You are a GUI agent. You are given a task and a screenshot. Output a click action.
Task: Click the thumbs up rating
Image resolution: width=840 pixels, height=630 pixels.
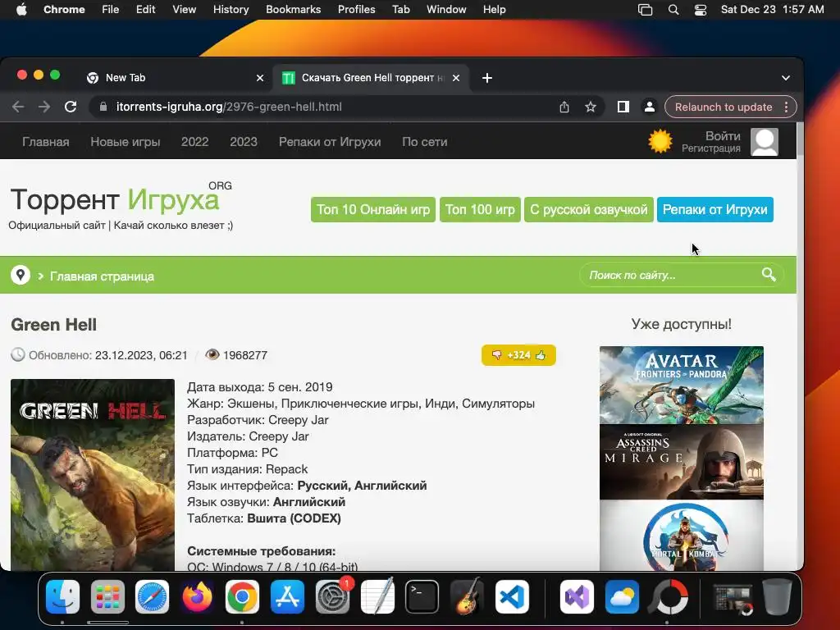pyautogui.click(x=541, y=355)
